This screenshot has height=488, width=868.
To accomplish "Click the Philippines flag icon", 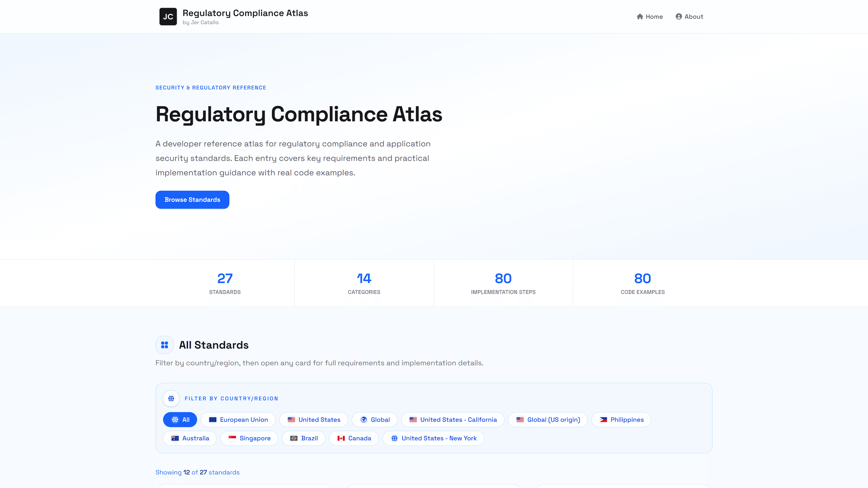I will click(603, 420).
